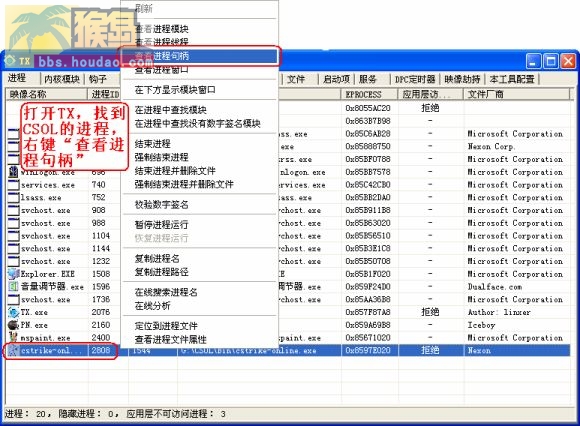Switch to the 进程 tab
This screenshot has width=580, height=426.
pos(17,78)
